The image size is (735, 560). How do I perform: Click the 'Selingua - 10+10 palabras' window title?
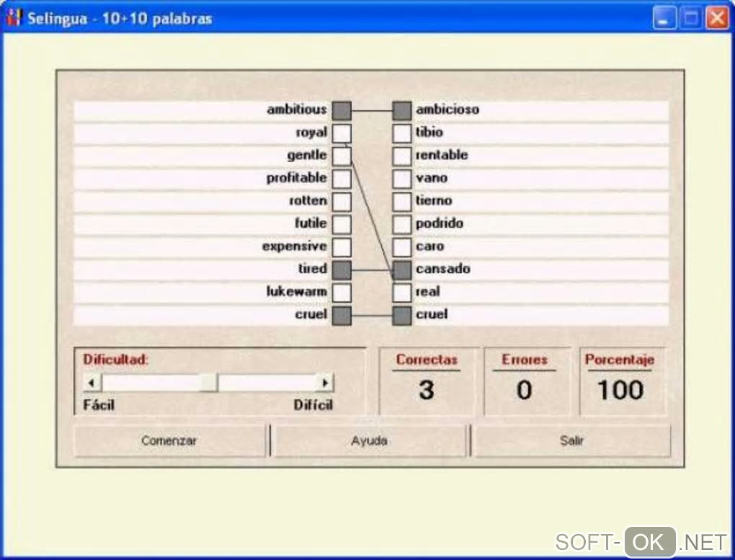[x=120, y=19]
